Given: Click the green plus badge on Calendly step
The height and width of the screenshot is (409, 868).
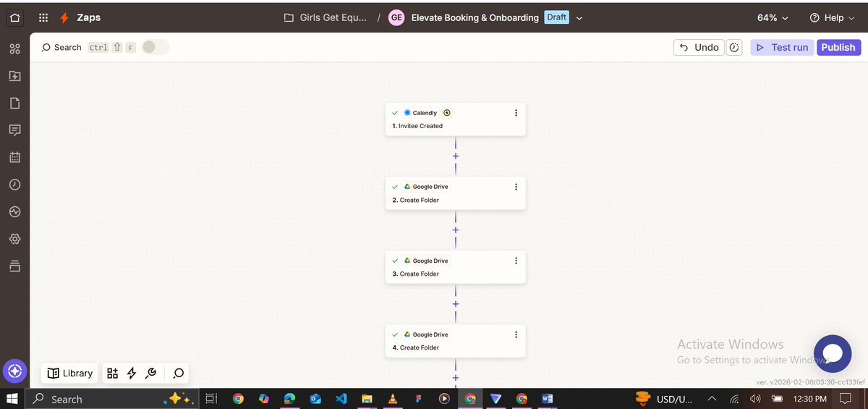Looking at the screenshot, I should pyautogui.click(x=447, y=113).
